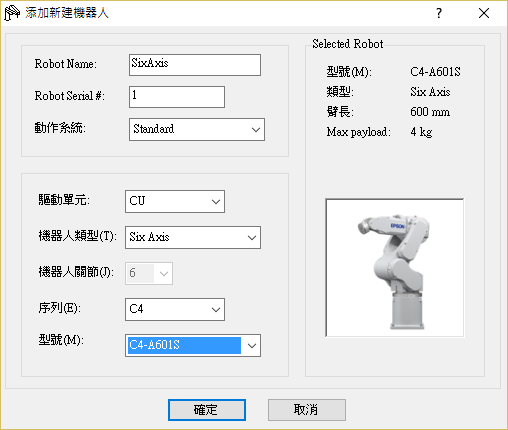Viewport: 508px width, 430px height.
Task: Click the 序列(E): label
Action: 59,308
